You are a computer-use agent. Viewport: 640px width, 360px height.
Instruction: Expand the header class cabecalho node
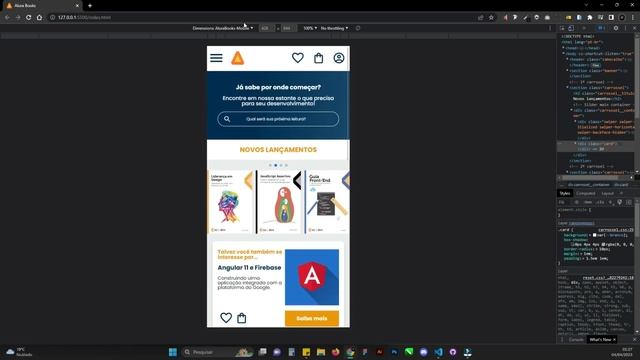point(567,59)
